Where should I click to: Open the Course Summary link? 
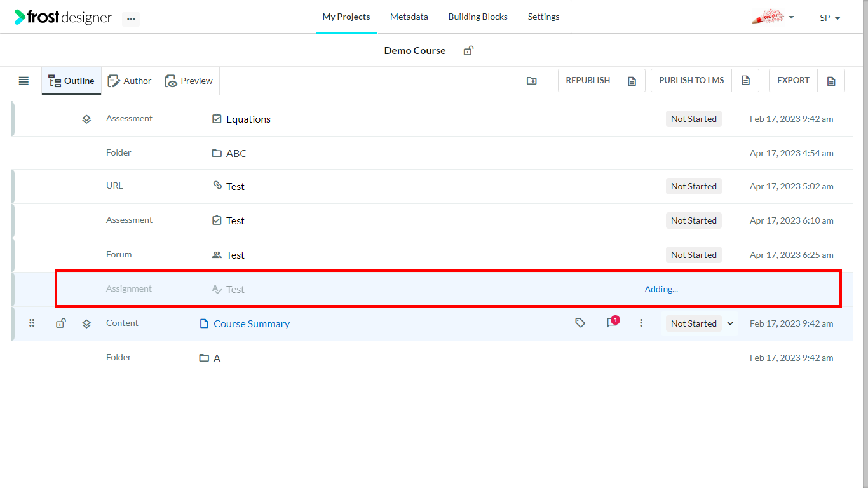[252, 323]
